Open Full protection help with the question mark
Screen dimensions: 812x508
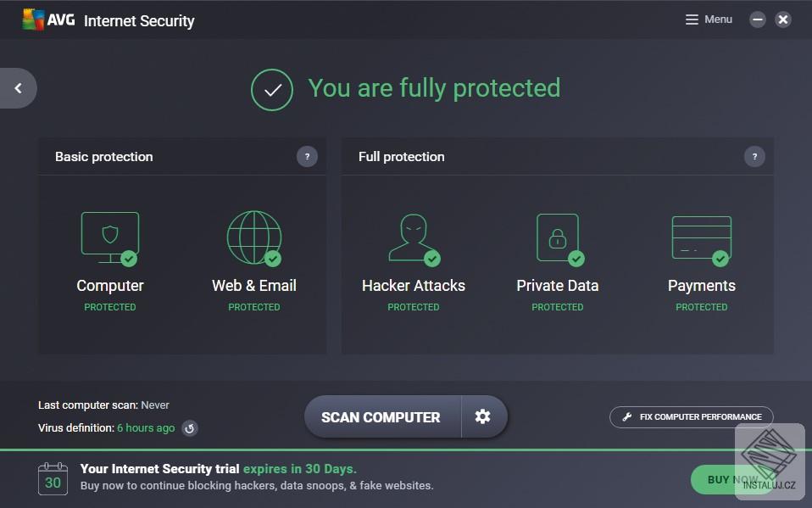click(754, 156)
